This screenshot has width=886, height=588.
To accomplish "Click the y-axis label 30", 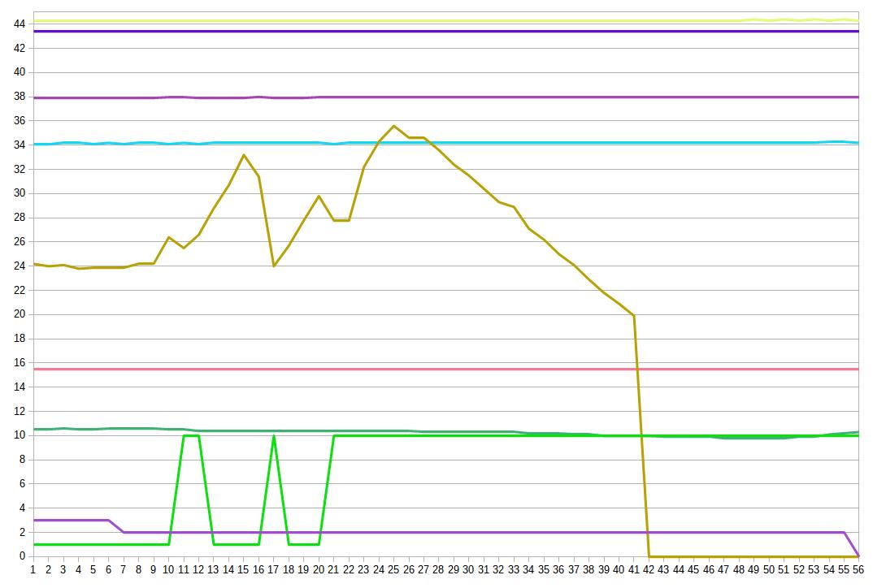I will click(20, 193).
